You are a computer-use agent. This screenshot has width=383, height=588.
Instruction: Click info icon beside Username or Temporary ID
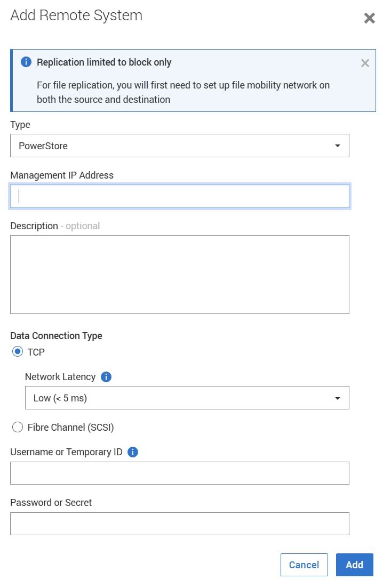click(133, 452)
